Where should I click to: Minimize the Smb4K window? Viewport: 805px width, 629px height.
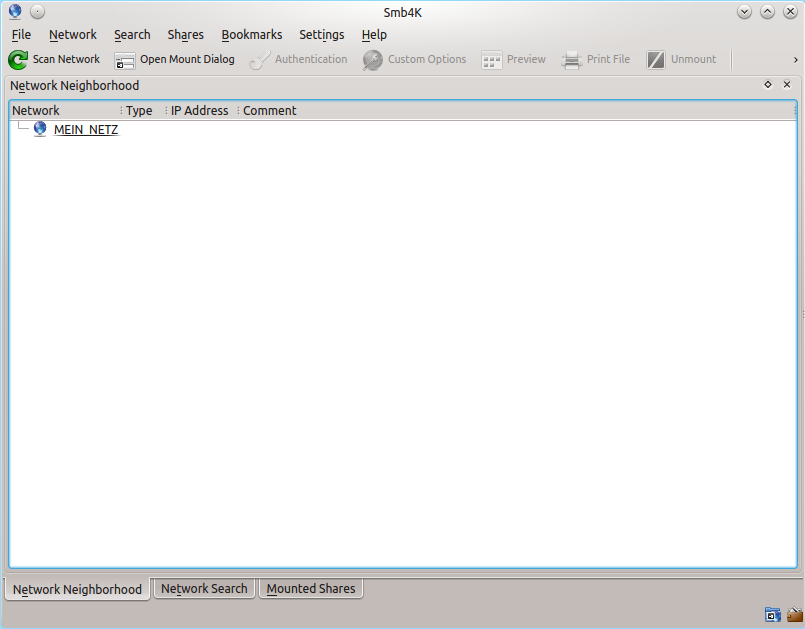coord(744,11)
